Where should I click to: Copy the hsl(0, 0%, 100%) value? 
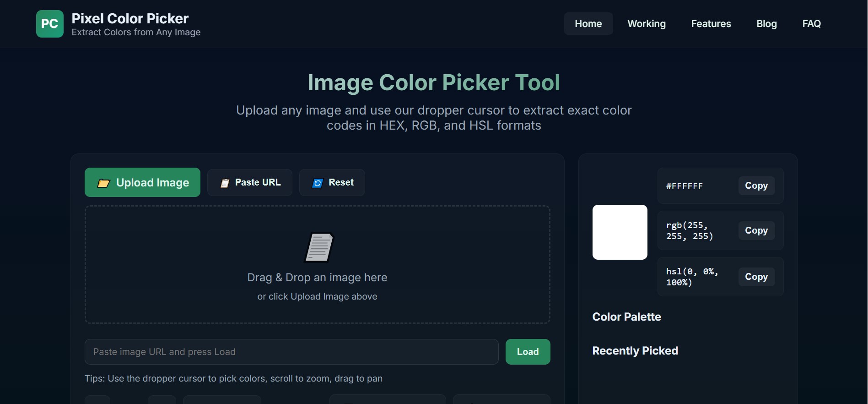coord(756,277)
